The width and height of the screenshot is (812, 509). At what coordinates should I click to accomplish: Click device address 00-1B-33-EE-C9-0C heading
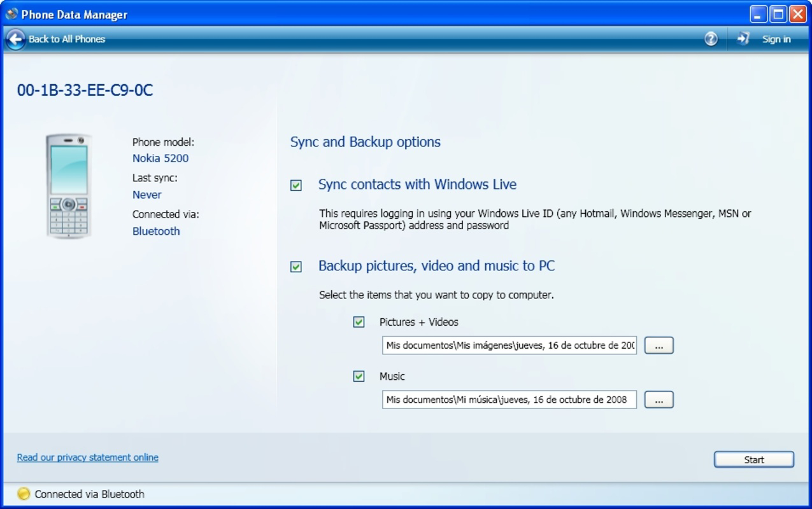pyautogui.click(x=85, y=90)
